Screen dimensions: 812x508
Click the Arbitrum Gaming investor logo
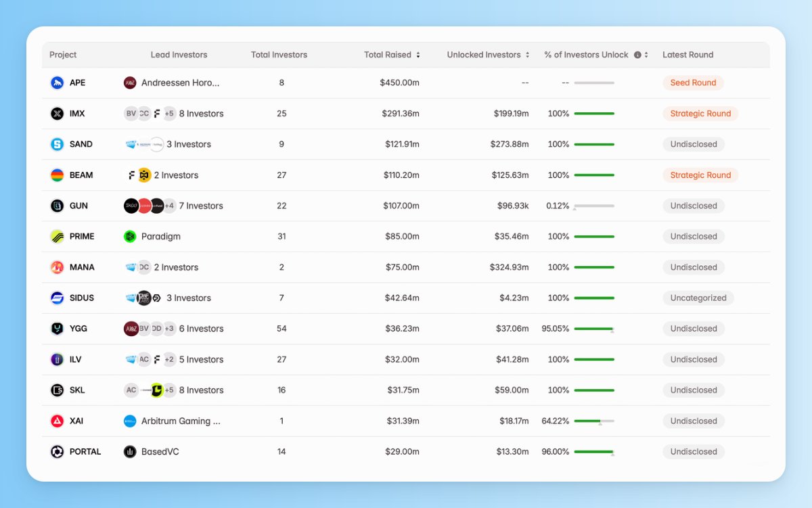pos(130,421)
